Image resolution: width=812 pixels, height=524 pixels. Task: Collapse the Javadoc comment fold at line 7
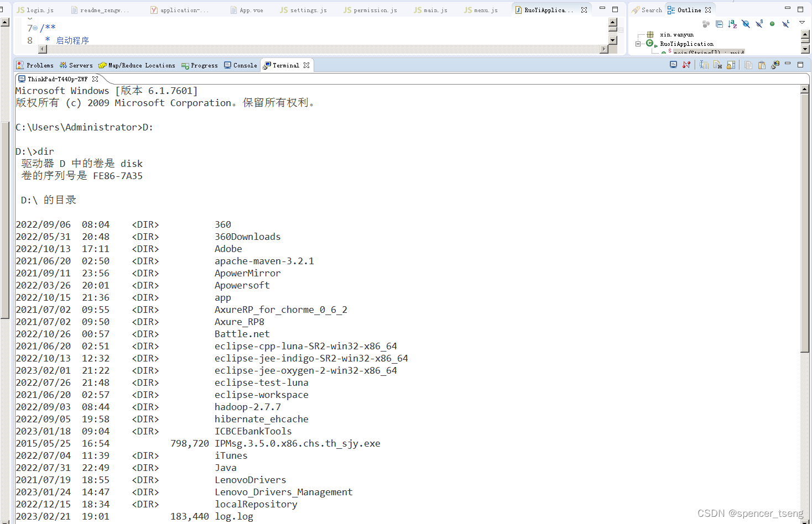point(36,28)
